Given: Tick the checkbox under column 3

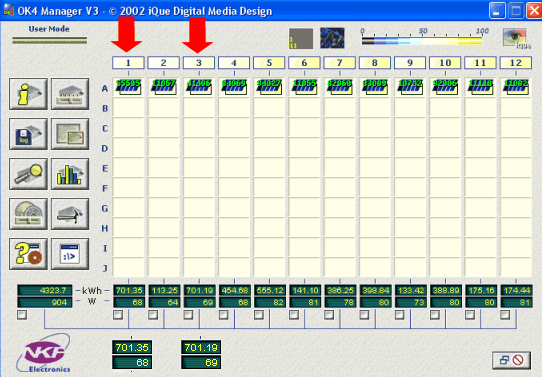Looking at the screenshot, I should point(188,314).
